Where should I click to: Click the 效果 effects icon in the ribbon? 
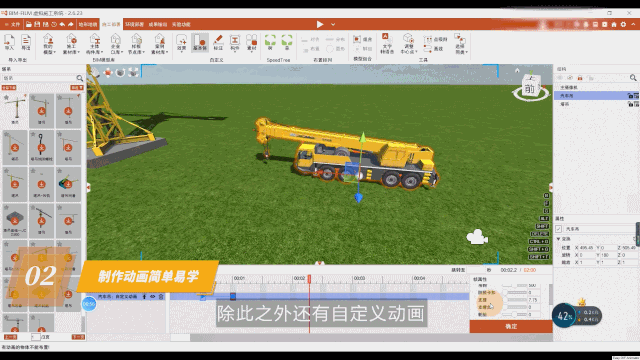(181, 42)
